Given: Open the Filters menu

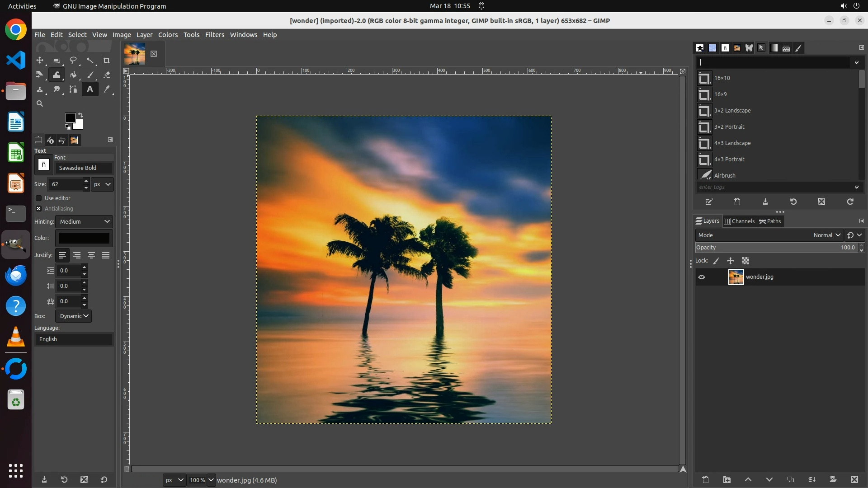Looking at the screenshot, I should coord(214,35).
